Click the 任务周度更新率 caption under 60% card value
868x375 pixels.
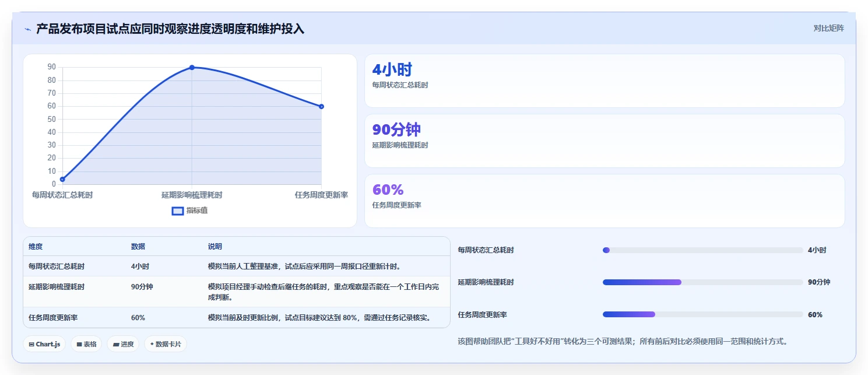click(397, 205)
